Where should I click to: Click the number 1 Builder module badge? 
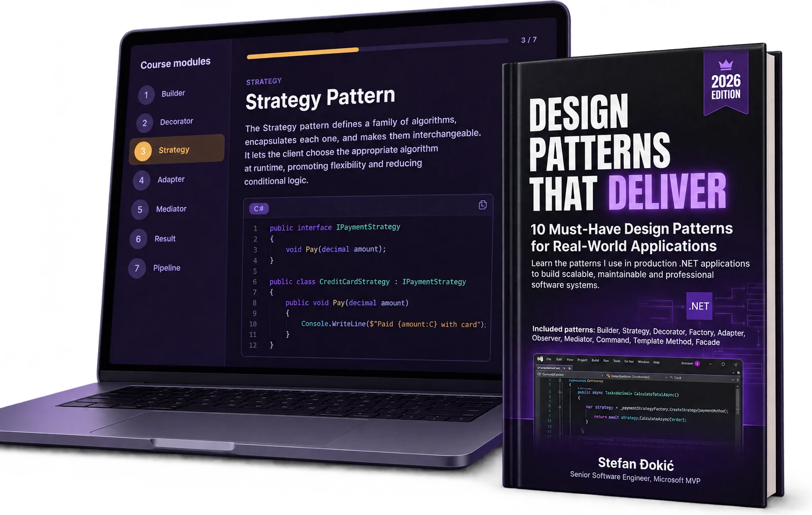[x=146, y=95]
